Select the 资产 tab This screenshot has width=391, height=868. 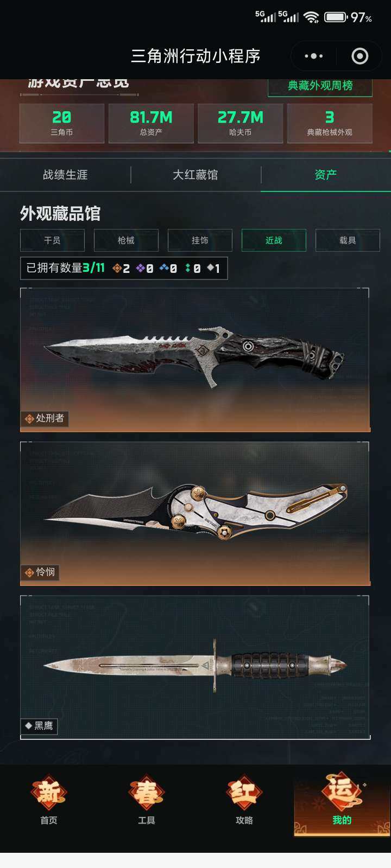(x=326, y=175)
